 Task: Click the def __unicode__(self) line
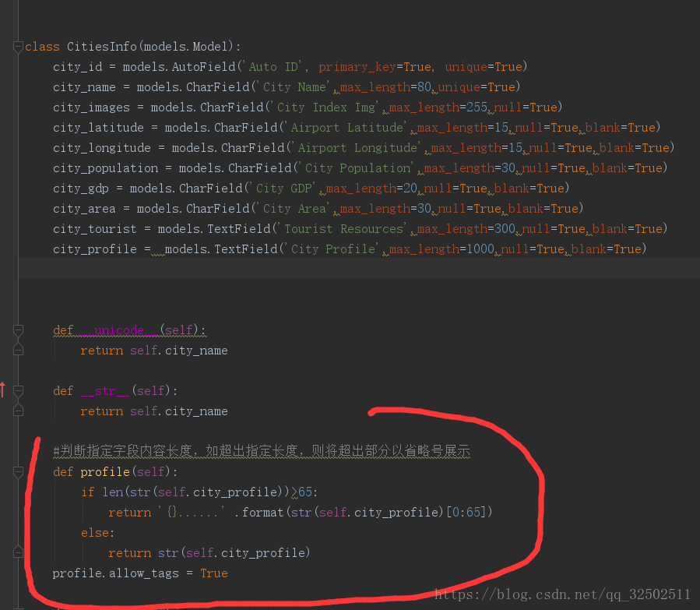129,330
